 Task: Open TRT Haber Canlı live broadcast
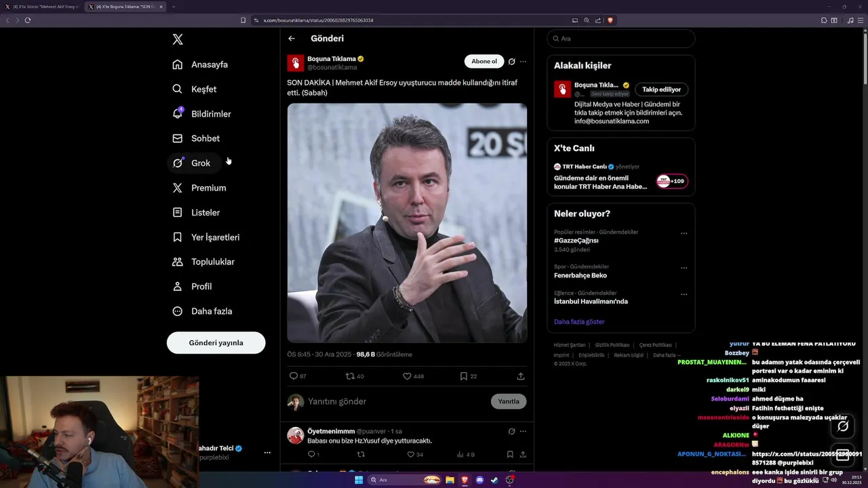tap(601, 178)
